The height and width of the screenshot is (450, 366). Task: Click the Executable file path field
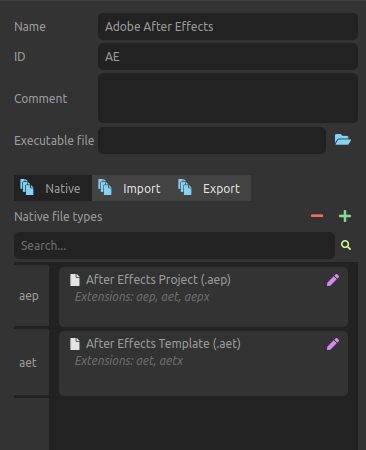tap(212, 140)
